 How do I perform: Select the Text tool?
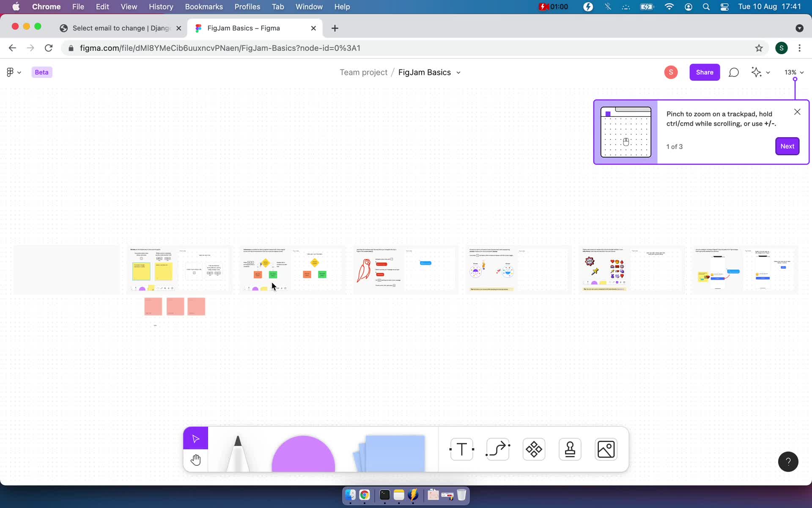[461, 449]
